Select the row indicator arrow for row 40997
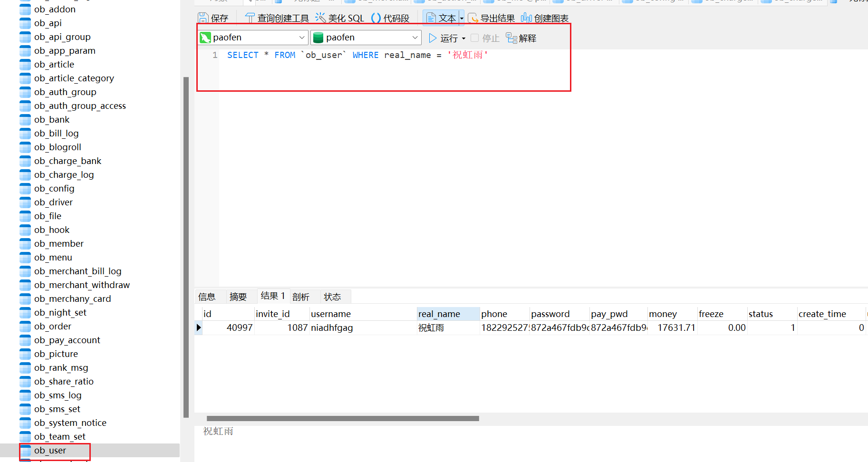 [x=199, y=327]
